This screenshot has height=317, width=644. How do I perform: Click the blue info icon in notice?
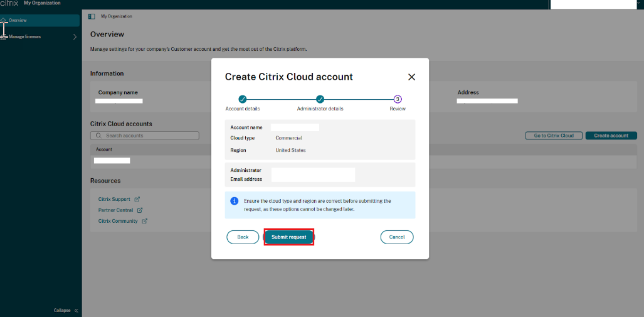[234, 201]
